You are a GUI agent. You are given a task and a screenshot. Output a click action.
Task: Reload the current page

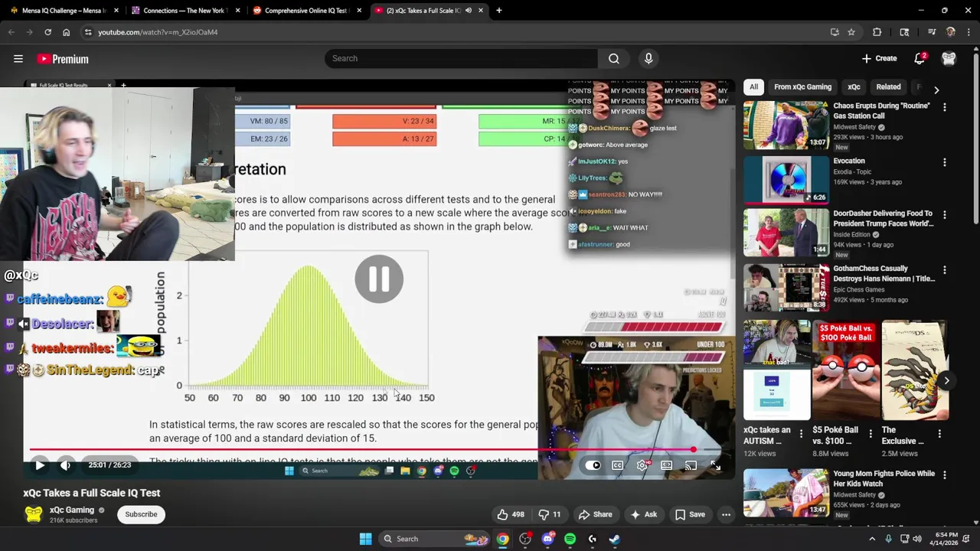click(47, 32)
